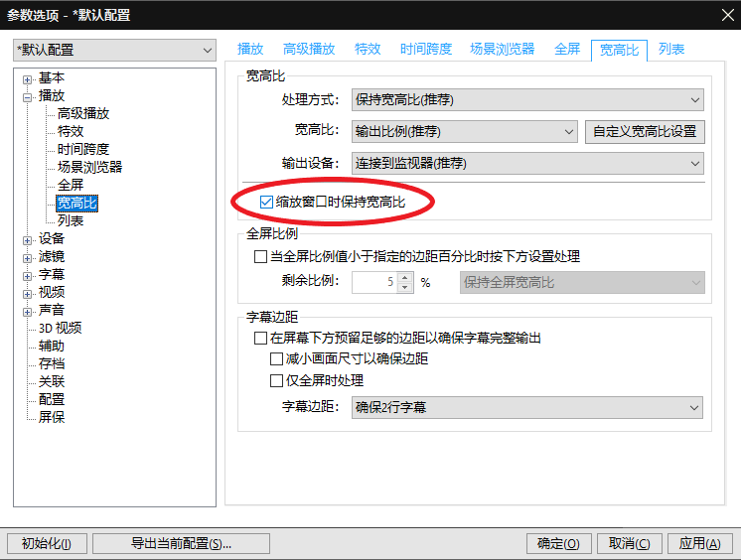Collapse the 播放 tree node
741x560 pixels.
click(28, 97)
